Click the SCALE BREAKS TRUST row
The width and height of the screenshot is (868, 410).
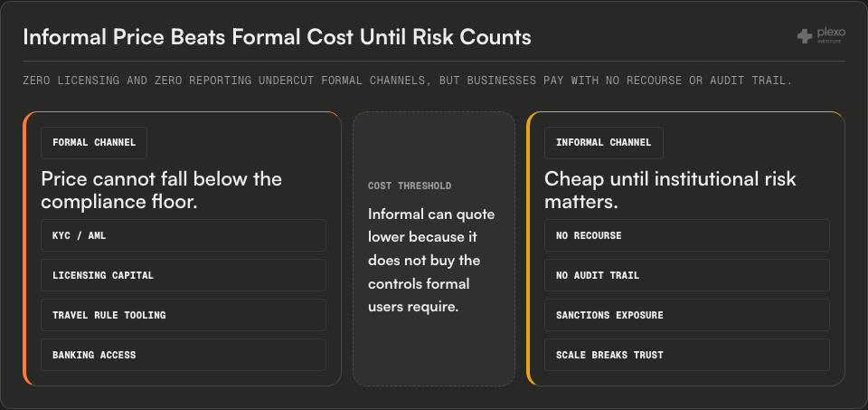(x=687, y=355)
